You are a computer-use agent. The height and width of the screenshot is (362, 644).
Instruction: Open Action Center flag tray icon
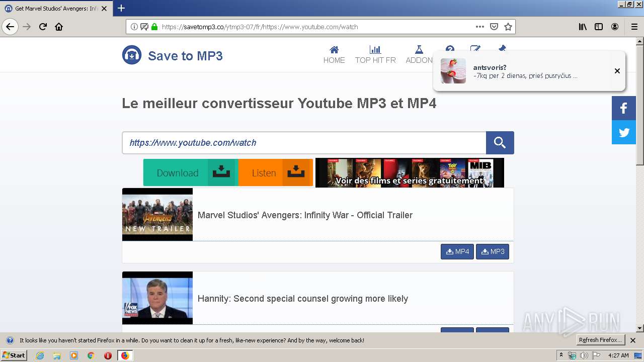[x=596, y=355]
